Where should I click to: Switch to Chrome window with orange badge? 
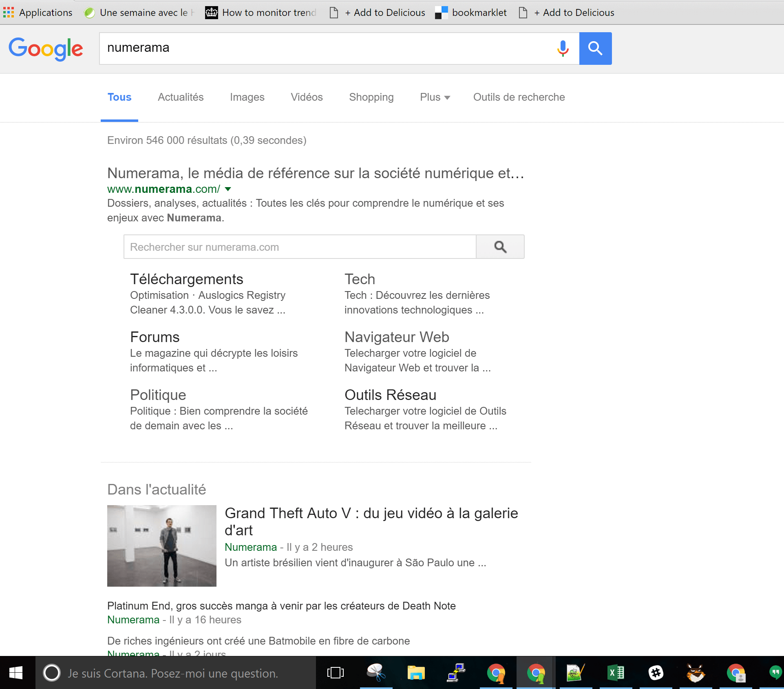click(496, 673)
